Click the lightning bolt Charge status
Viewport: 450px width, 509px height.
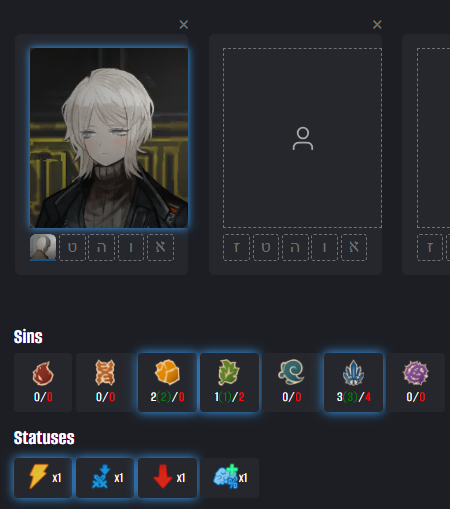(x=43, y=478)
